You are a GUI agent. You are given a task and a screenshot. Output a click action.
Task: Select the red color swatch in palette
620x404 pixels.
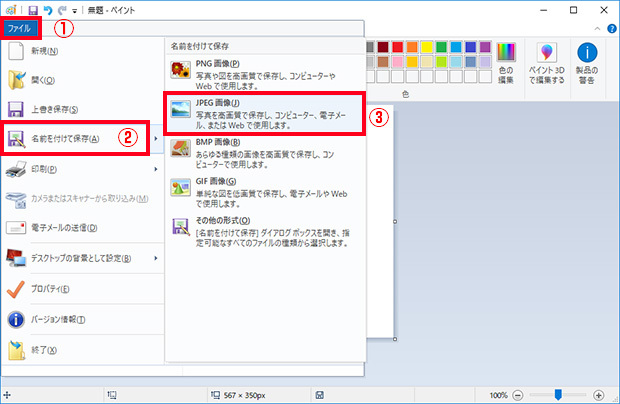(x=395, y=47)
